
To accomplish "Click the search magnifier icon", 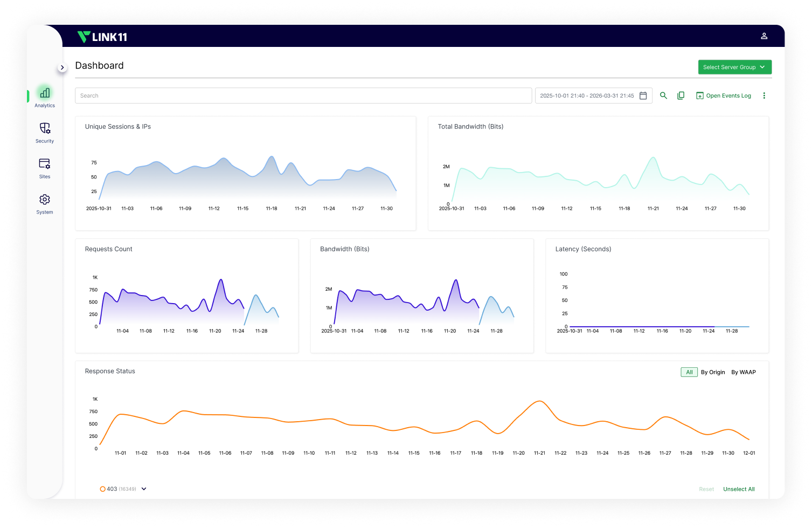I will coord(663,95).
